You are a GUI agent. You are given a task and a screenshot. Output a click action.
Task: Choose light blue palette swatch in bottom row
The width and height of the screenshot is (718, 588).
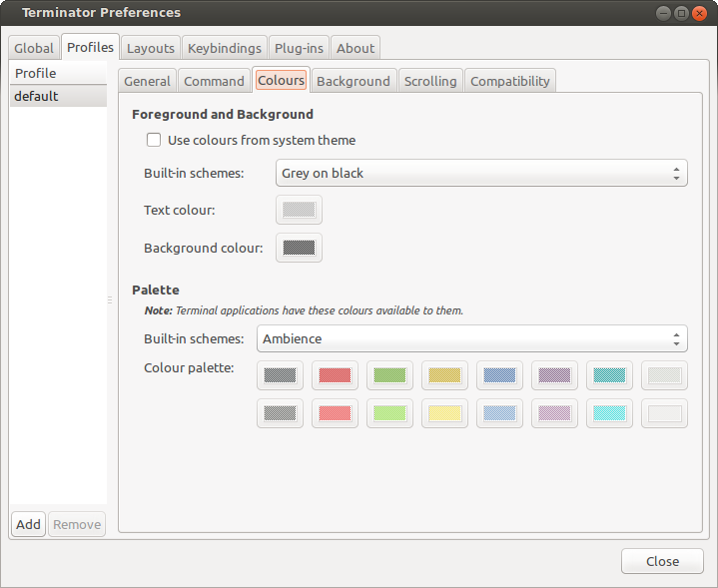pyautogui.click(x=499, y=413)
